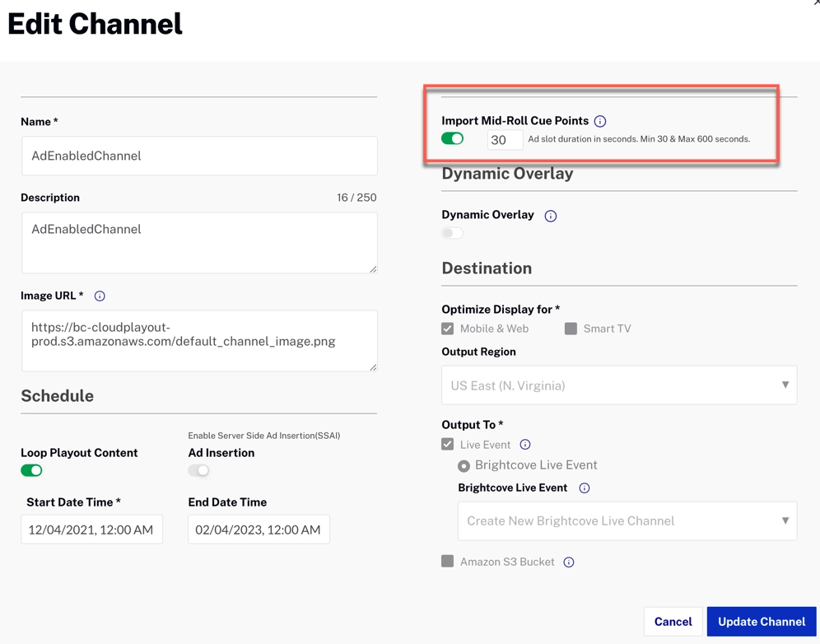Click info icon next to Import Mid-Roll Cue Points

coord(600,121)
